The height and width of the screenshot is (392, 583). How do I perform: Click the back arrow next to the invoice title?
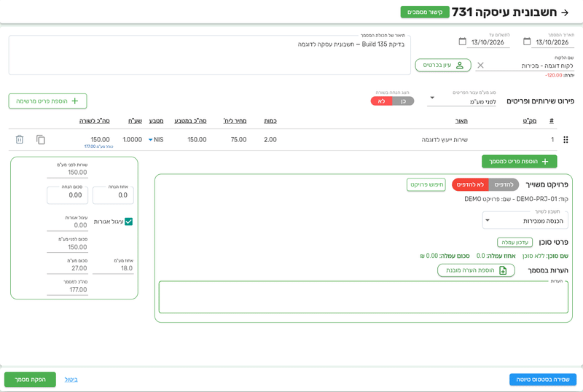tap(566, 12)
